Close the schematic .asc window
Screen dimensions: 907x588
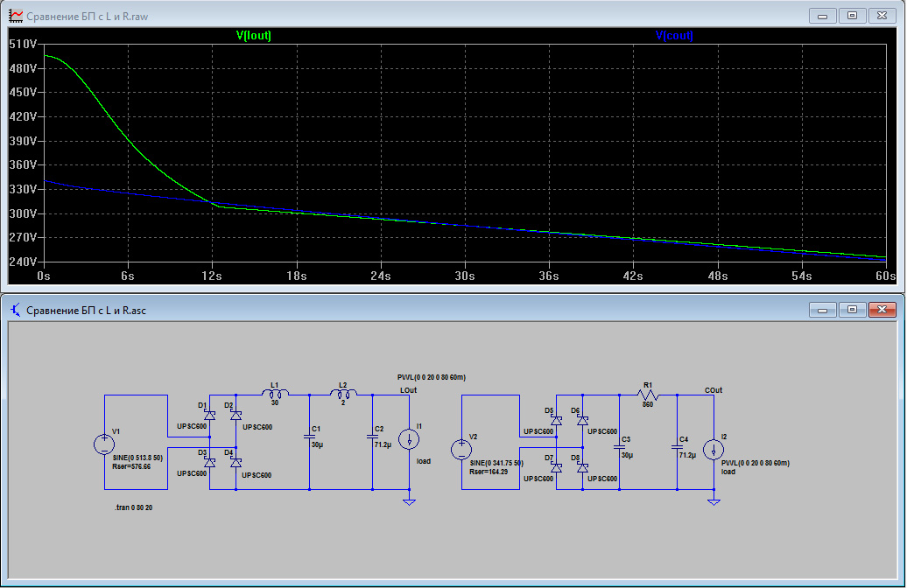tap(882, 310)
